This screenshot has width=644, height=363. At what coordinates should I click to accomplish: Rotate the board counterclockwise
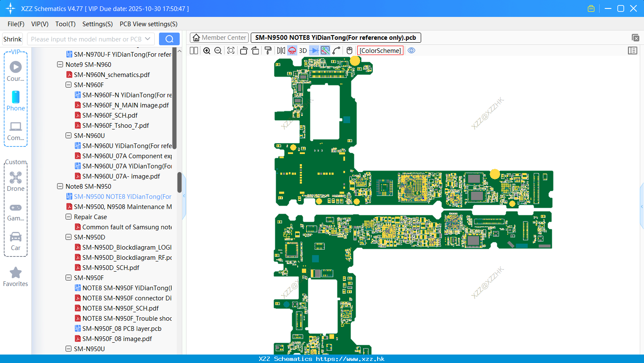[244, 50]
